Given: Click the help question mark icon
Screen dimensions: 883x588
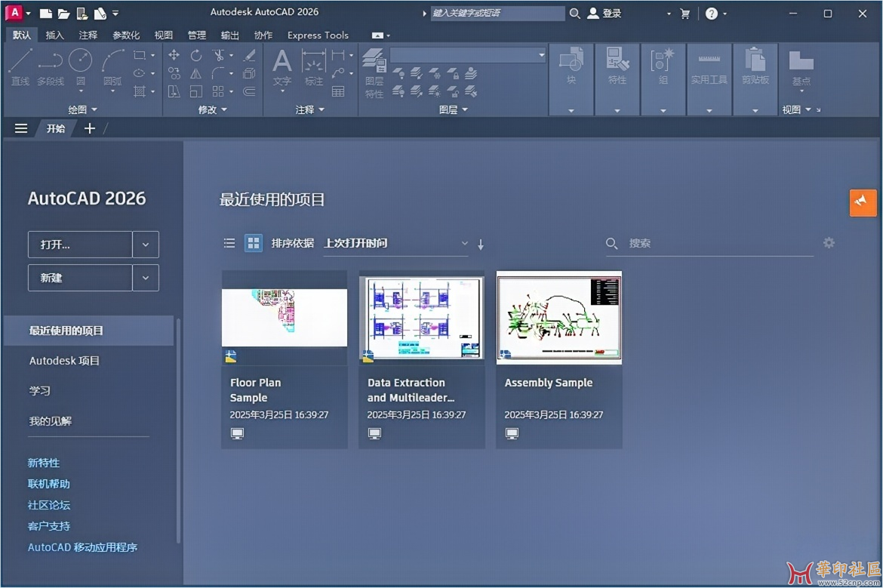Looking at the screenshot, I should tap(711, 14).
